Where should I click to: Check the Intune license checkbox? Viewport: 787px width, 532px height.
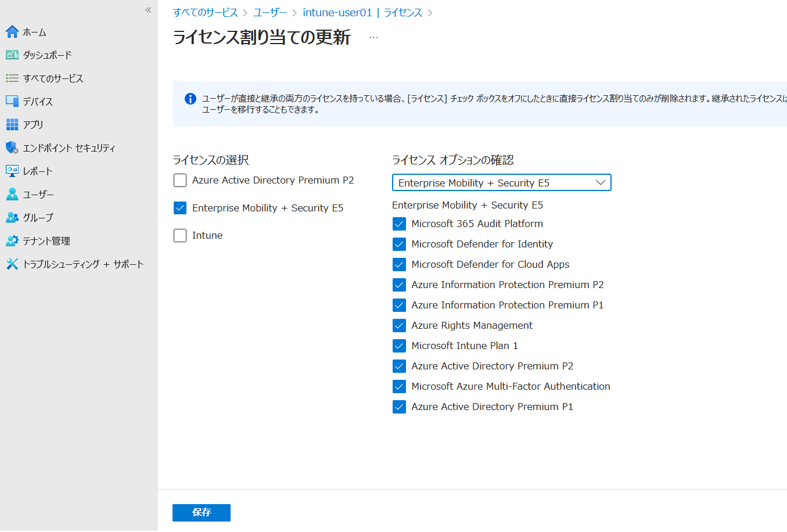[180, 235]
